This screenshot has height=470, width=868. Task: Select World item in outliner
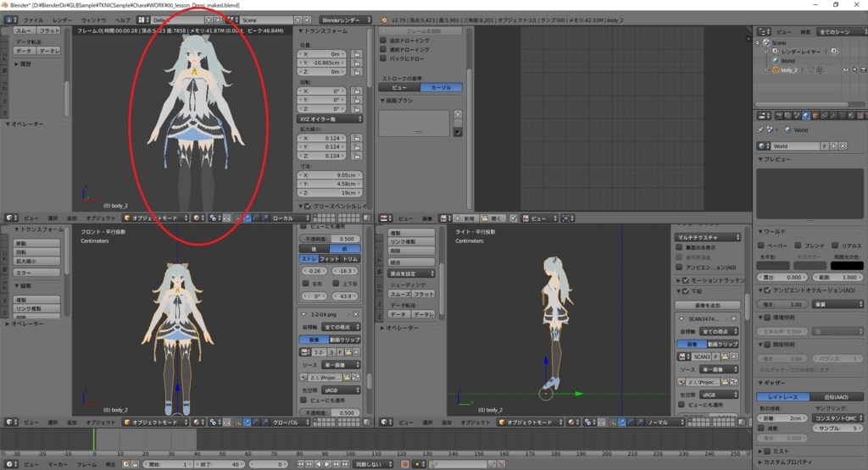click(x=787, y=61)
